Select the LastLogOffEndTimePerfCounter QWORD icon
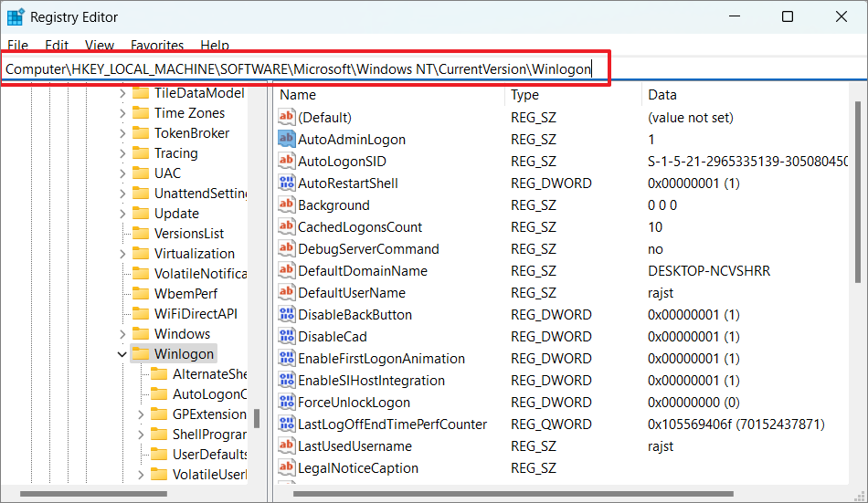Screen dimensions: 868x503 pyautogui.click(x=286, y=424)
